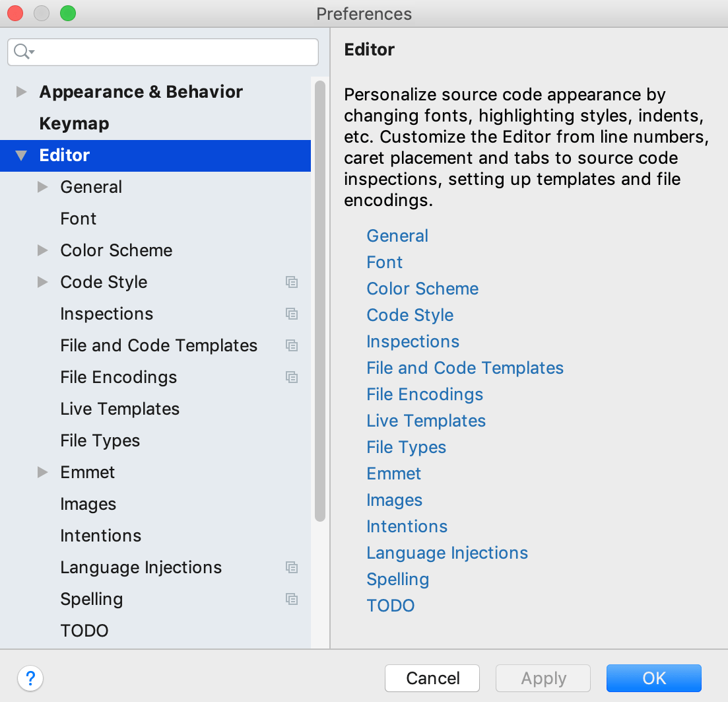Click the Apply button
This screenshot has height=702, width=728.
coord(543,678)
